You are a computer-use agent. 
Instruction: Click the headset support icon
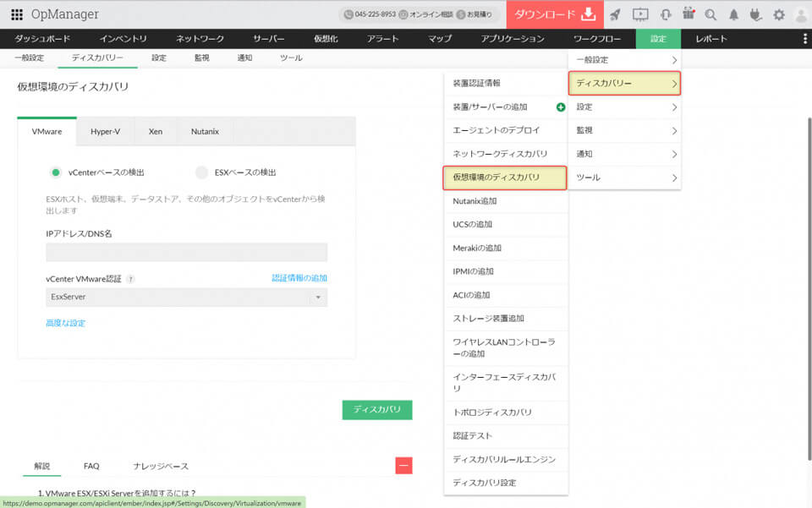tap(666, 14)
